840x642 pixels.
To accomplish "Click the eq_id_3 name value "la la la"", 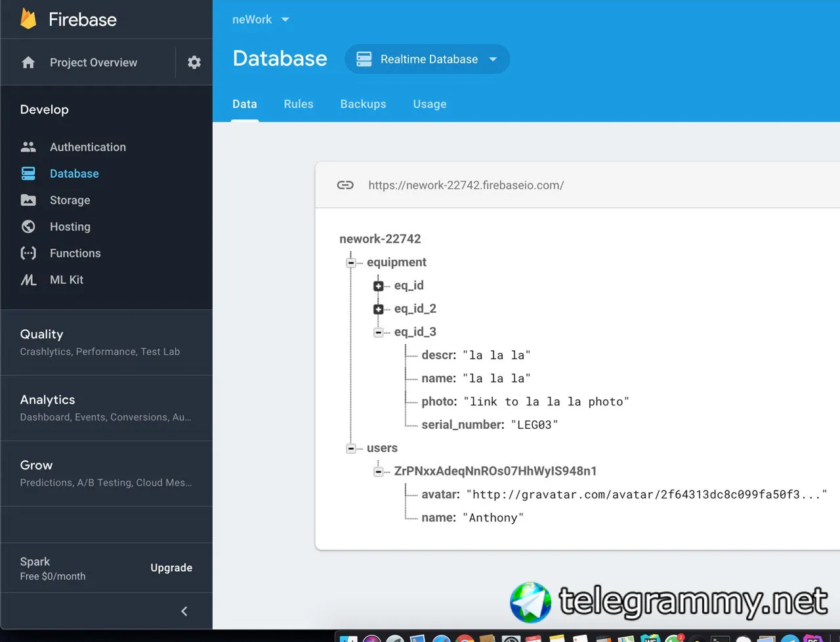I will point(497,378).
